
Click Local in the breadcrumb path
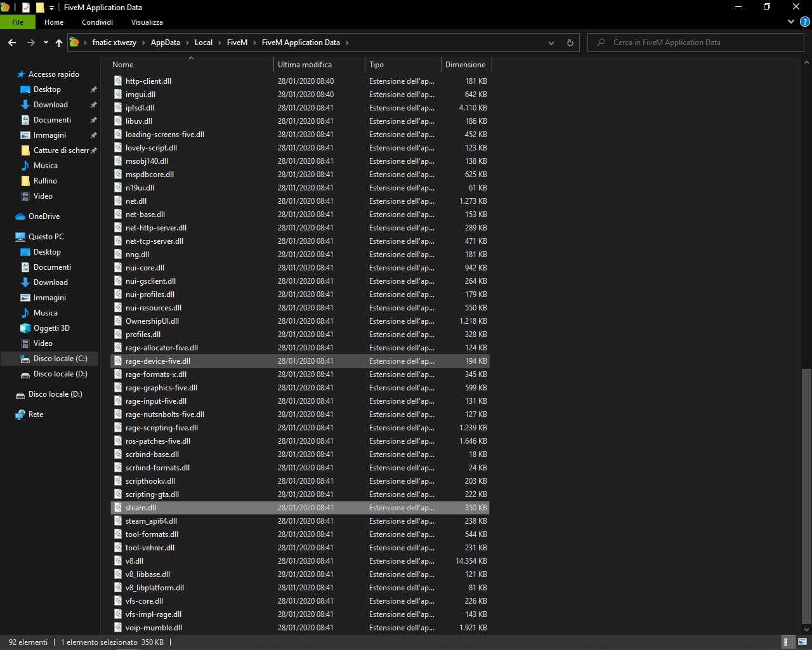(204, 43)
